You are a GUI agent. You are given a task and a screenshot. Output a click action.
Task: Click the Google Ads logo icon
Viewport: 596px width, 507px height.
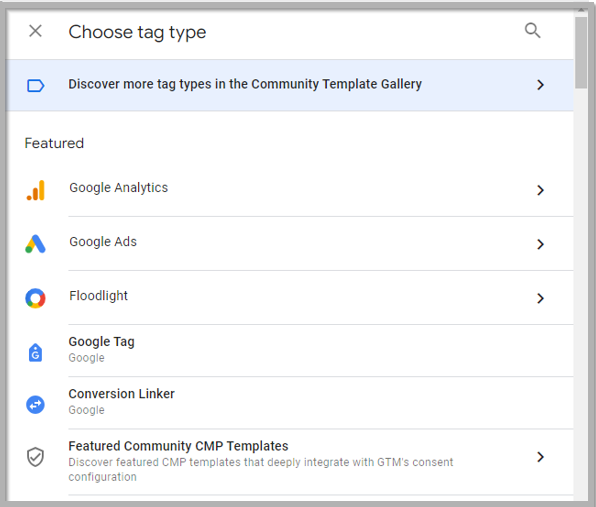click(35, 244)
